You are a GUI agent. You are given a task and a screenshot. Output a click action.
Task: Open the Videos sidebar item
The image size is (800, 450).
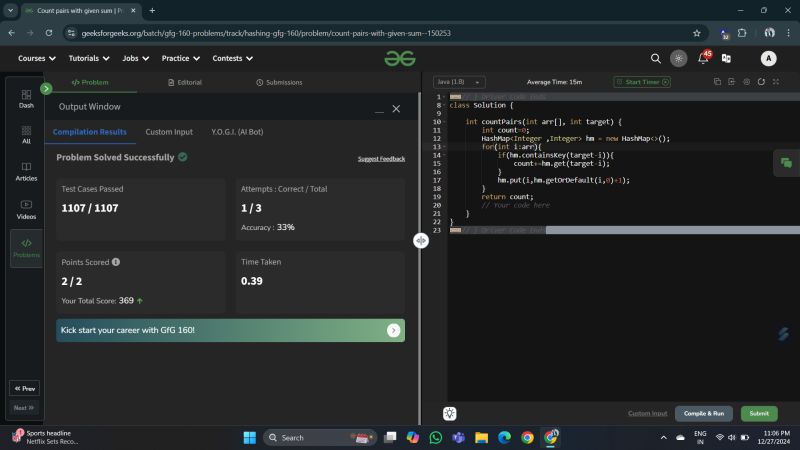26,207
